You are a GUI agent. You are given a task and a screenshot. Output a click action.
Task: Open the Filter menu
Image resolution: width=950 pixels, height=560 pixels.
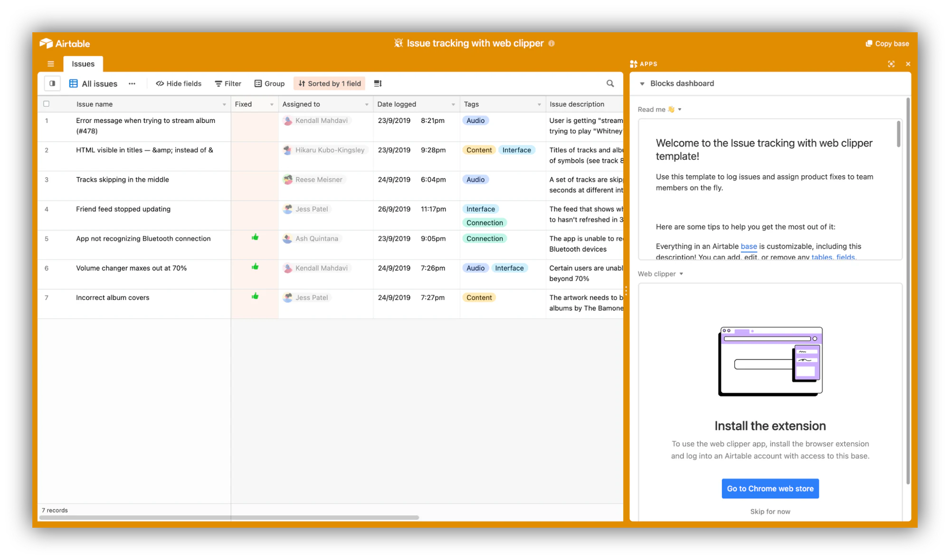pyautogui.click(x=228, y=84)
